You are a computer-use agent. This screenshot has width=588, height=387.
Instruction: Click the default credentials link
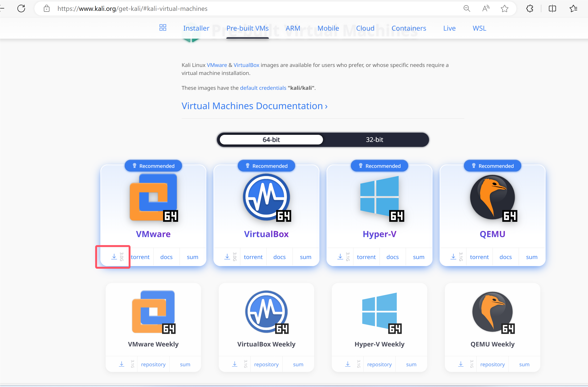click(263, 88)
